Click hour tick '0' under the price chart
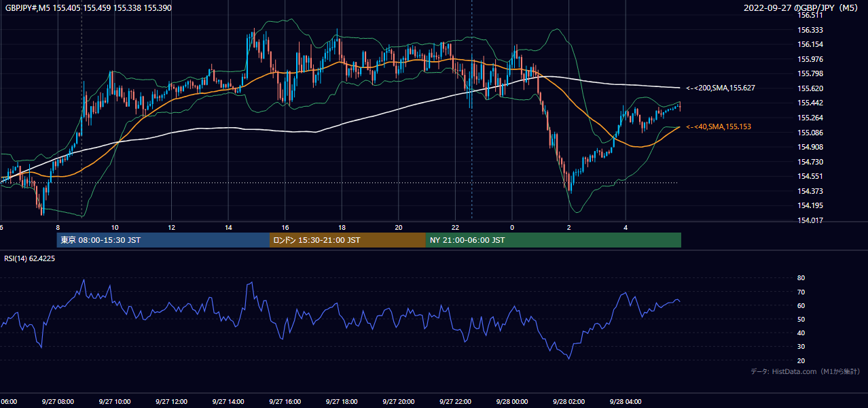Screen dimensions: 868x408 (x=511, y=228)
